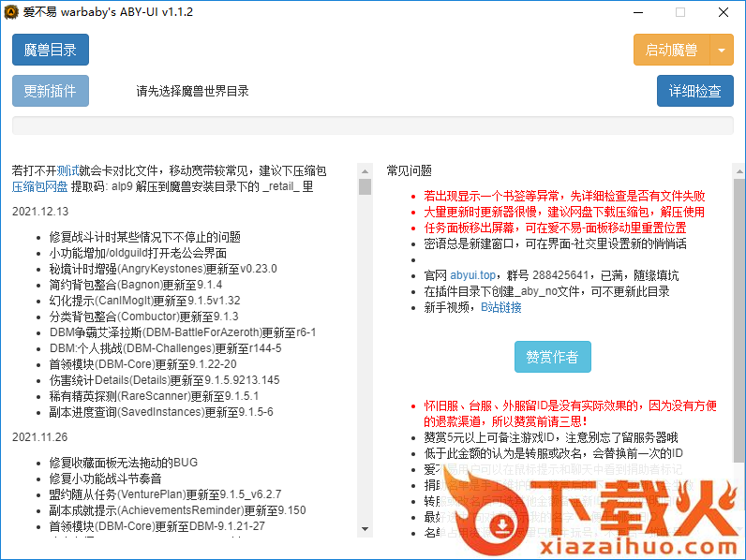The image size is (746, 560).
Task: Click the changelog panel scrollbar thumb
Action: tap(365, 187)
